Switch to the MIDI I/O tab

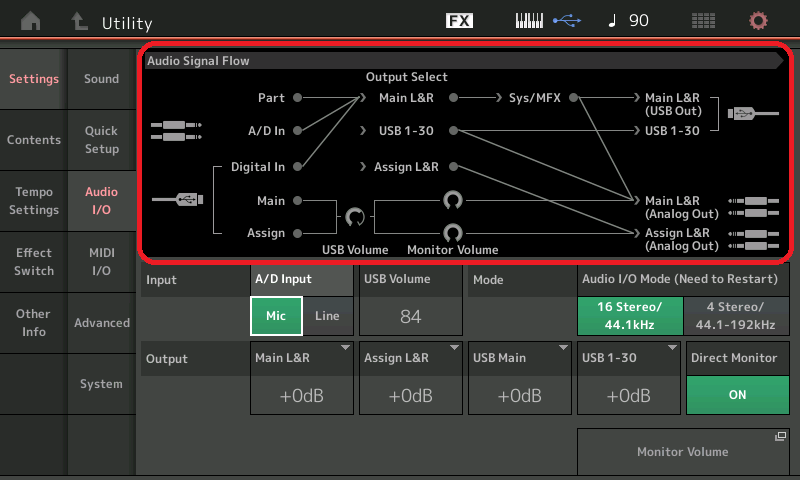pos(101,262)
